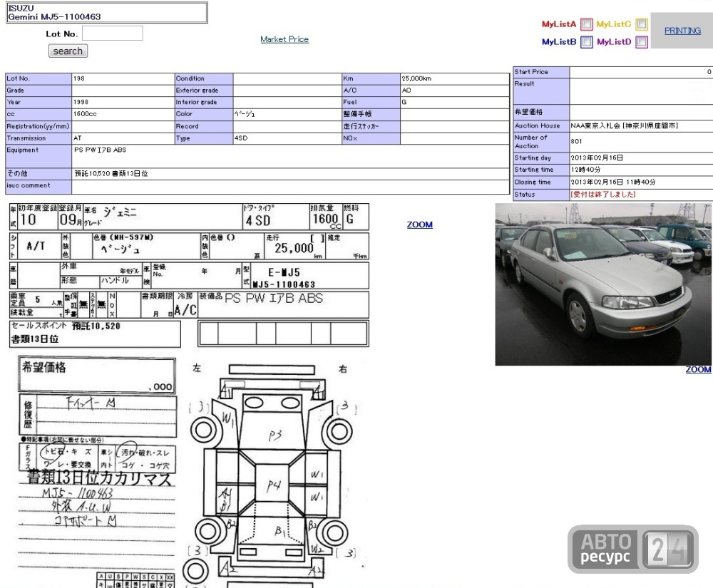The image size is (713, 588).
Task: Select closing time 2013年02月16日 11時40分
Action: point(613,182)
